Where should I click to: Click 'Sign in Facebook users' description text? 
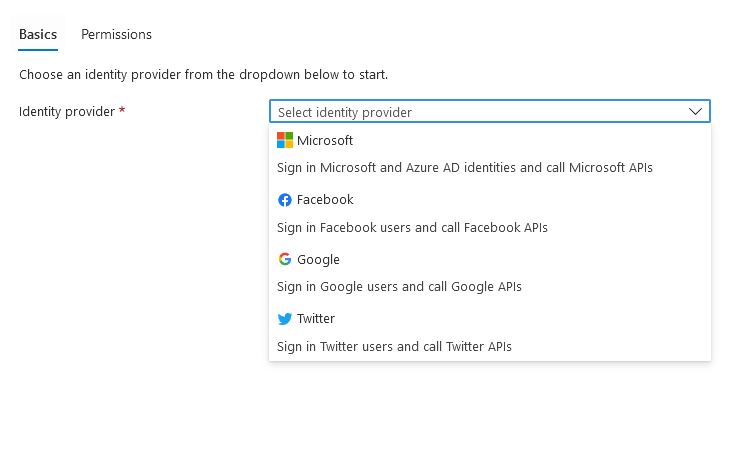click(412, 227)
